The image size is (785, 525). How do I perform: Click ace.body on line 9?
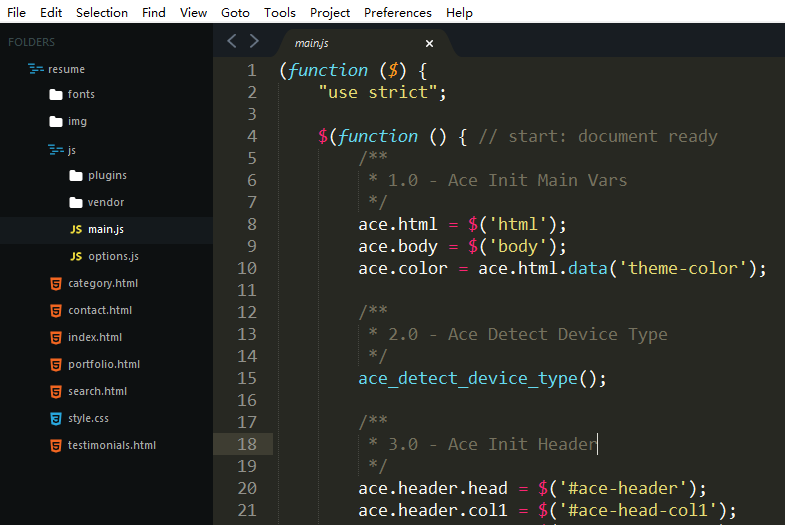coord(398,246)
